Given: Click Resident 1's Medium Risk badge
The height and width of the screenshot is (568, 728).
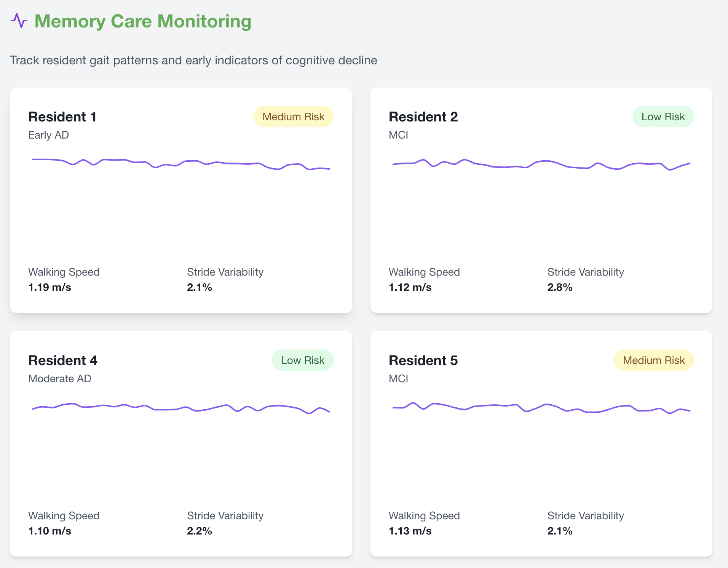Looking at the screenshot, I should coord(293,116).
